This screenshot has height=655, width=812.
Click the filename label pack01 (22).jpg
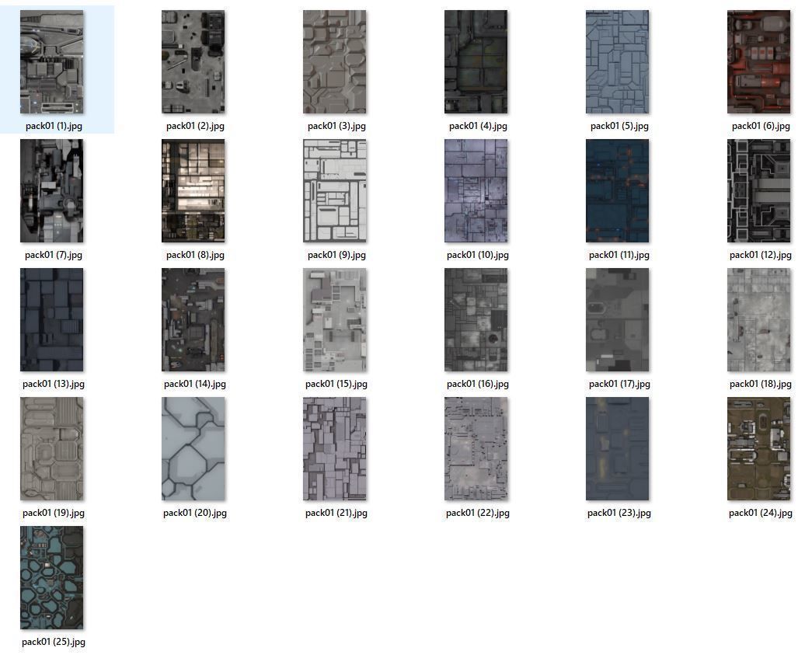tap(476, 512)
